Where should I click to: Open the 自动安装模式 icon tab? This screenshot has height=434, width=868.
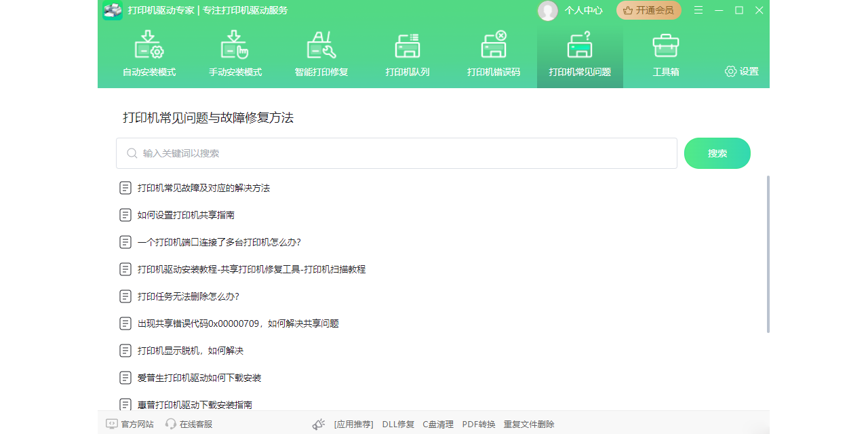pos(149,45)
